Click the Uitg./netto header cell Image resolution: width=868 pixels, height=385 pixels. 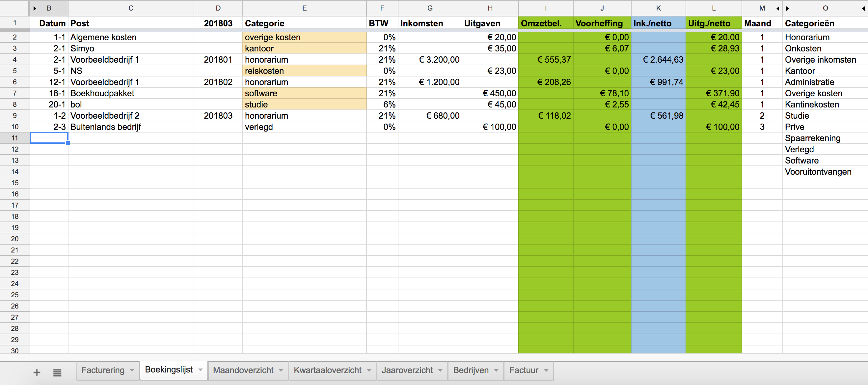(714, 23)
